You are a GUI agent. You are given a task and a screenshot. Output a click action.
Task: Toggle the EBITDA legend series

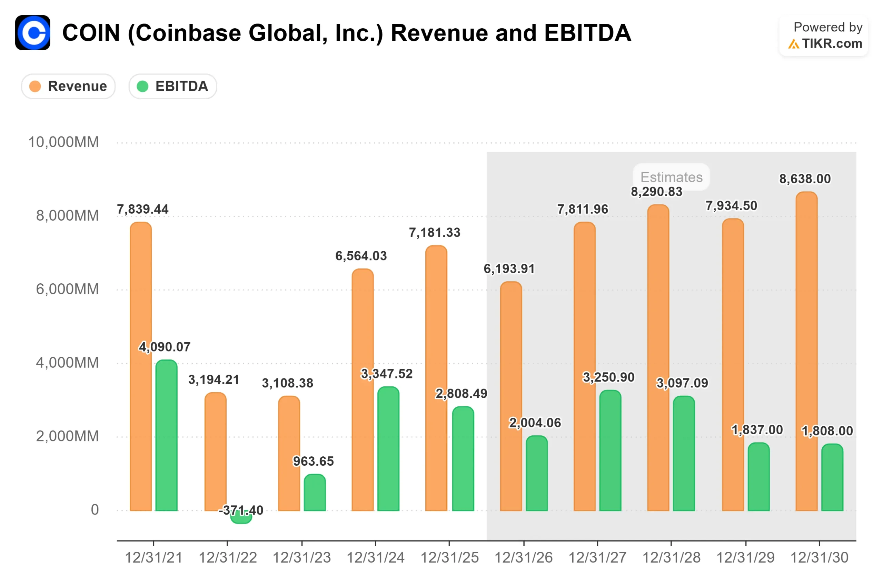[x=172, y=86]
